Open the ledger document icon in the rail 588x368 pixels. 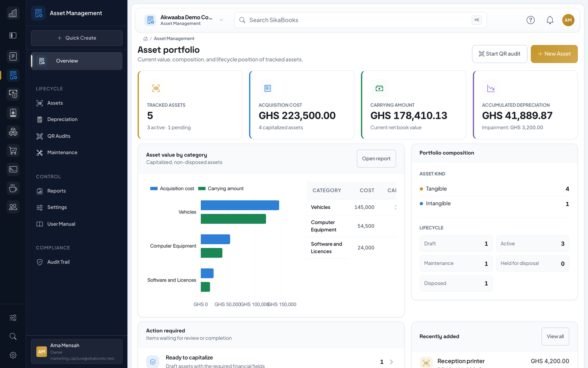click(x=13, y=56)
